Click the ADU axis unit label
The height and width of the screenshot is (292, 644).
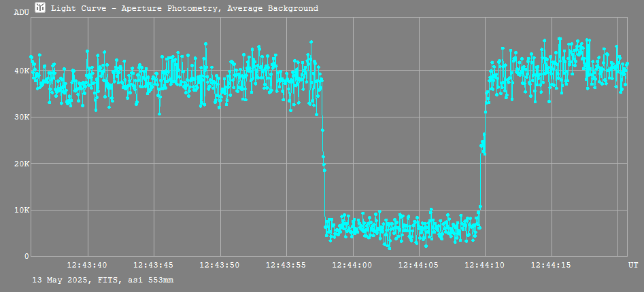pos(21,12)
